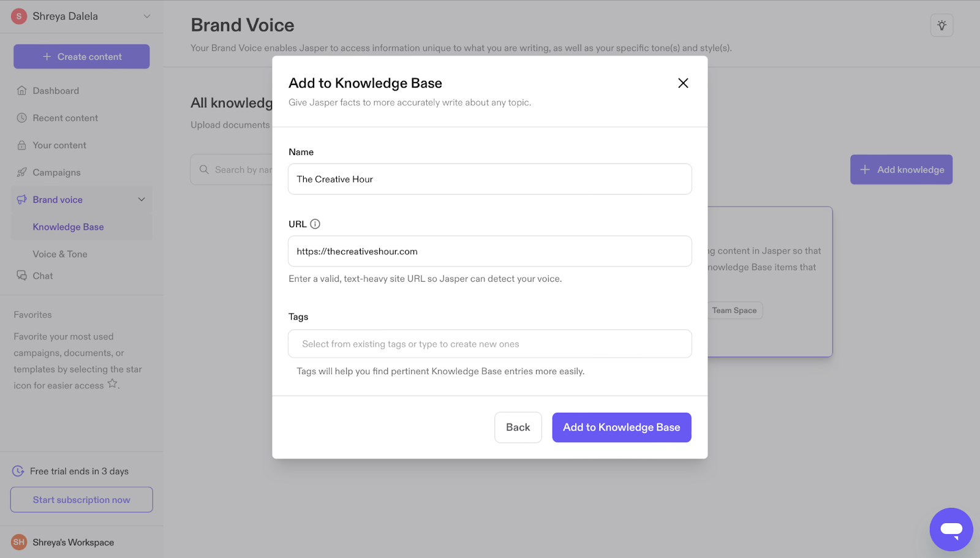980x558 pixels.
Task: Focus the URL input field
Action: pos(490,251)
